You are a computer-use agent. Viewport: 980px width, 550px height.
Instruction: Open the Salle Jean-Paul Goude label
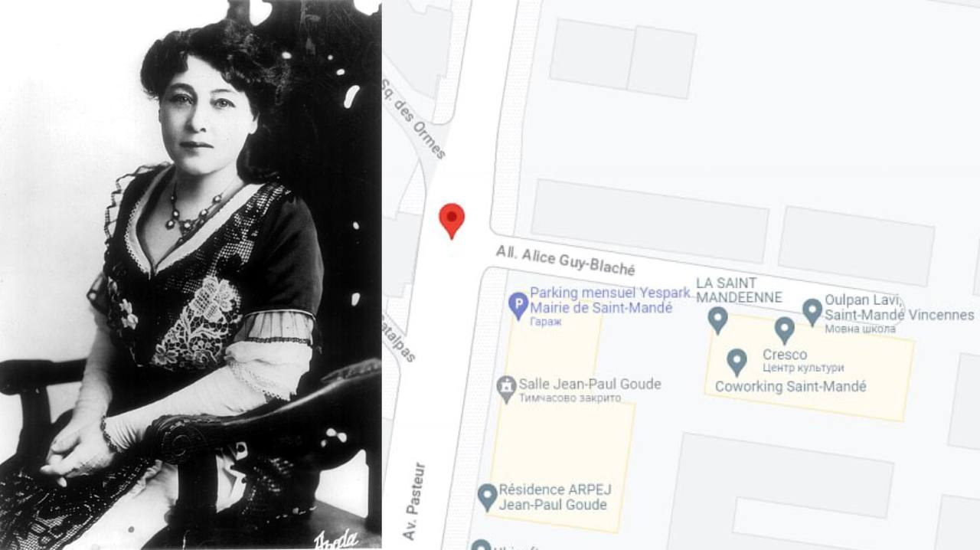click(590, 385)
